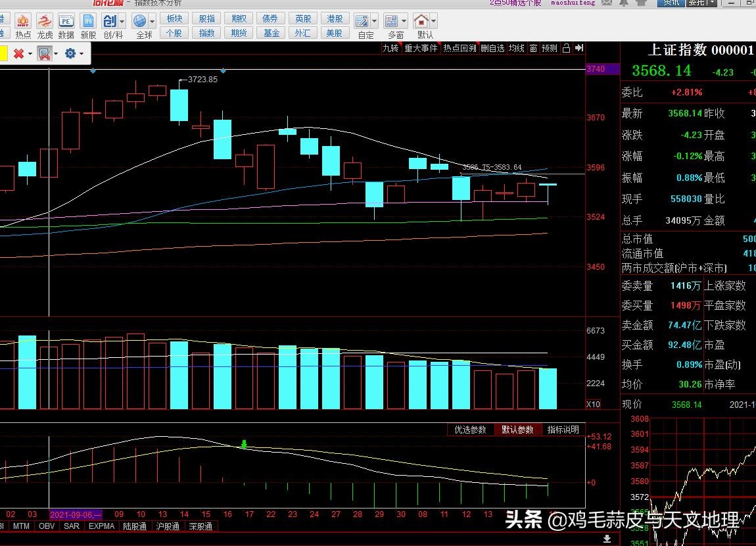756x546 pixels.
Task: Click the red X delete drawing icon
Action: tap(19, 53)
